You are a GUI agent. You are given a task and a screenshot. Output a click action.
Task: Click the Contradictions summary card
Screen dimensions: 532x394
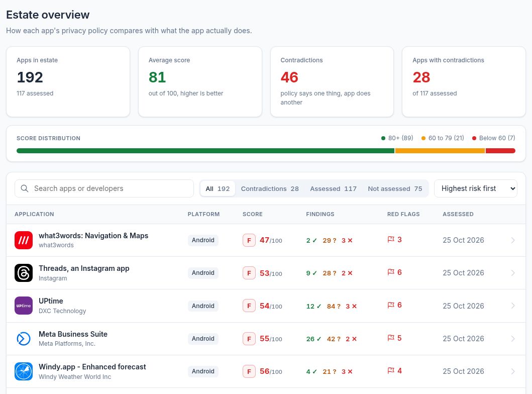(x=332, y=82)
